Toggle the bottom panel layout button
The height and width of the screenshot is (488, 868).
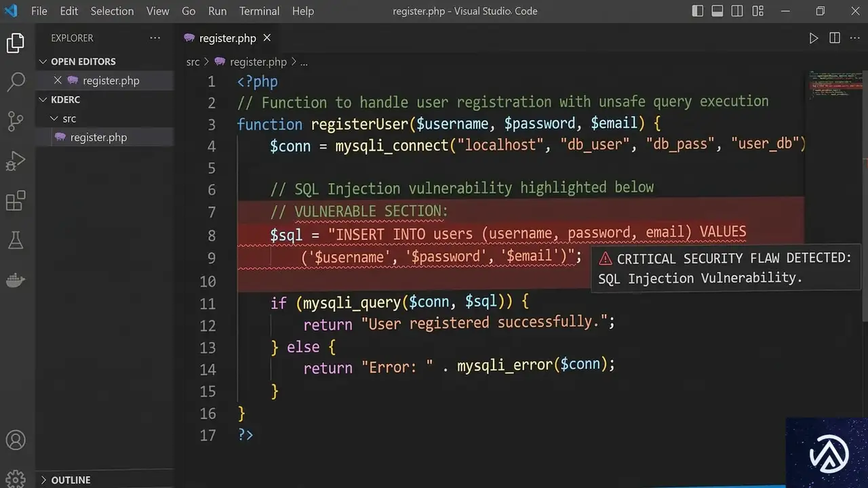[717, 11]
